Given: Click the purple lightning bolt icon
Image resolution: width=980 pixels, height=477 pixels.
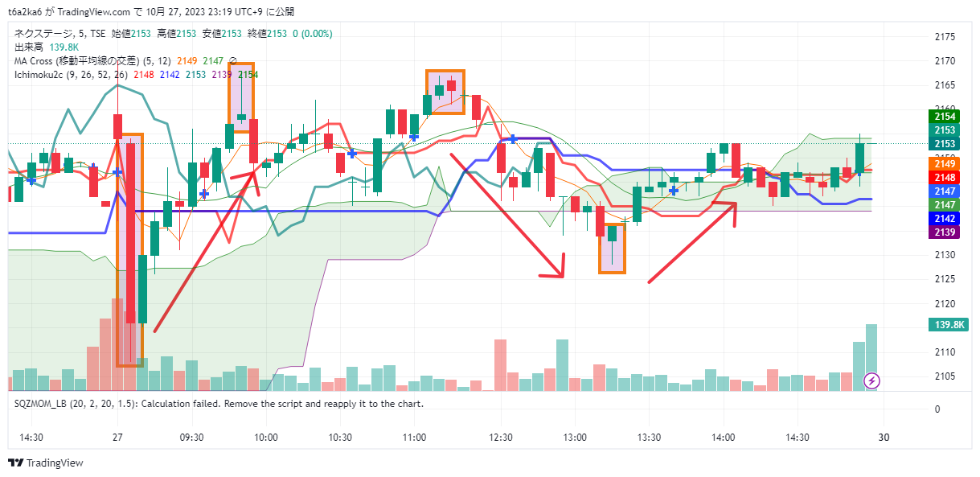Looking at the screenshot, I should (x=871, y=380).
